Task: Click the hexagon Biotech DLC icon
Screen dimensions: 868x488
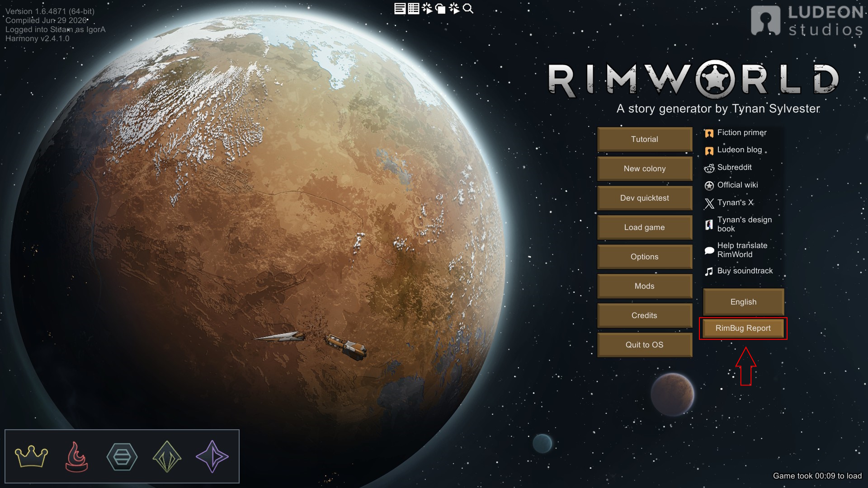Action: point(122,457)
